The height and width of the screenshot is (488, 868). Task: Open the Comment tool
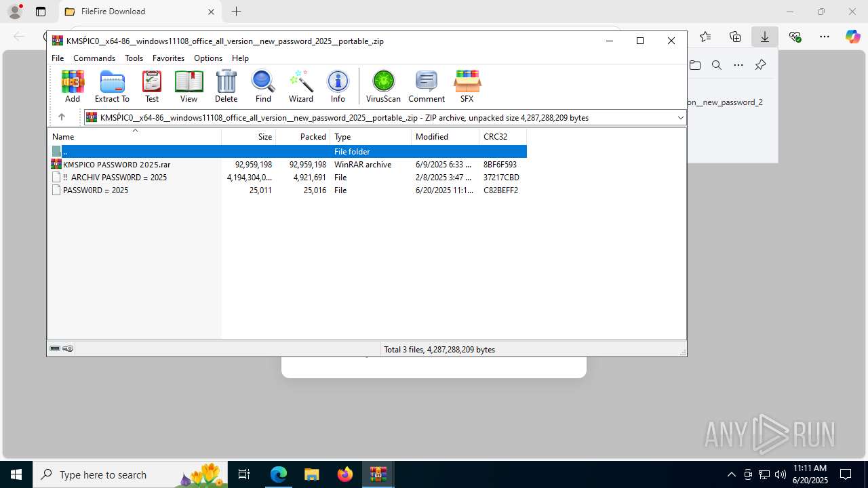(427, 86)
